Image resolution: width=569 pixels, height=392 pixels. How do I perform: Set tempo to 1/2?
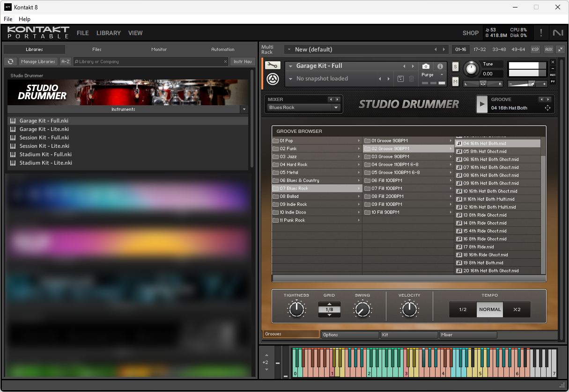tap(463, 309)
